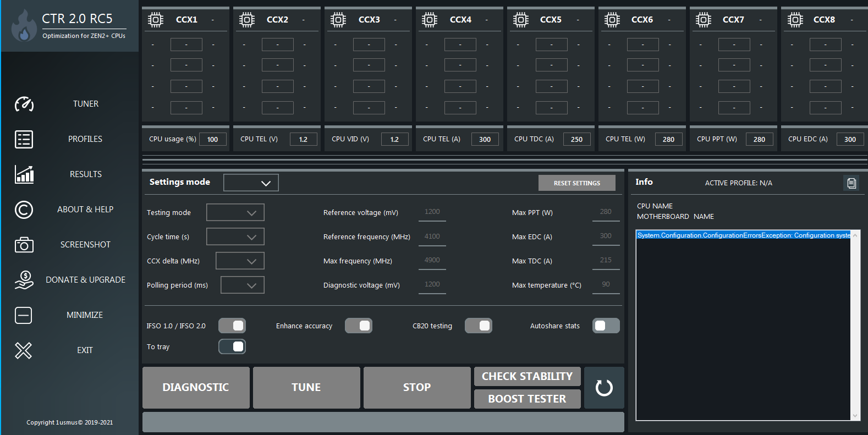This screenshot has width=868, height=435.
Task: Click the About & Help copyright icon
Action: pos(24,210)
